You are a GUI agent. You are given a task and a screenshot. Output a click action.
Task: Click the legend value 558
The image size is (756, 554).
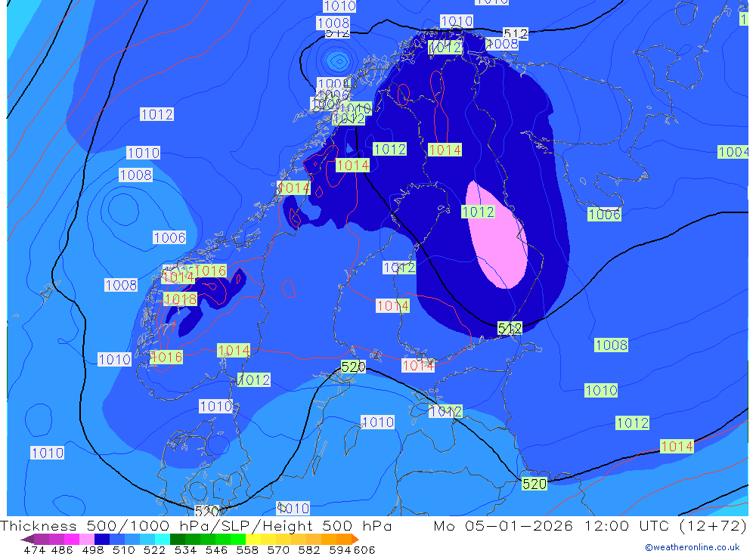247,550
